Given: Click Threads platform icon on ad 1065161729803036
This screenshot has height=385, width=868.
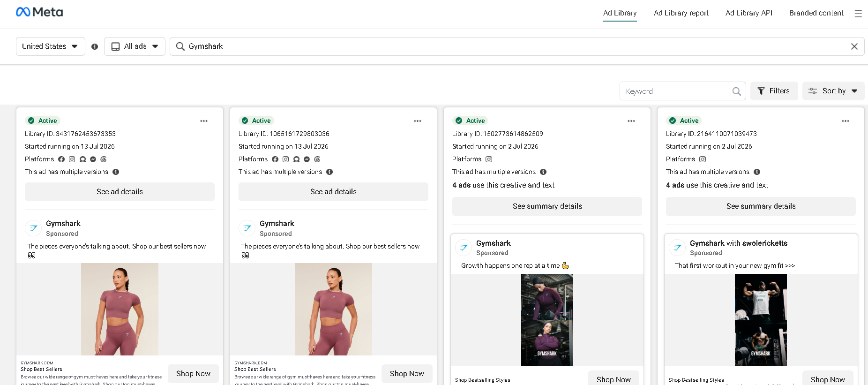Looking at the screenshot, I should pos(317,159).
